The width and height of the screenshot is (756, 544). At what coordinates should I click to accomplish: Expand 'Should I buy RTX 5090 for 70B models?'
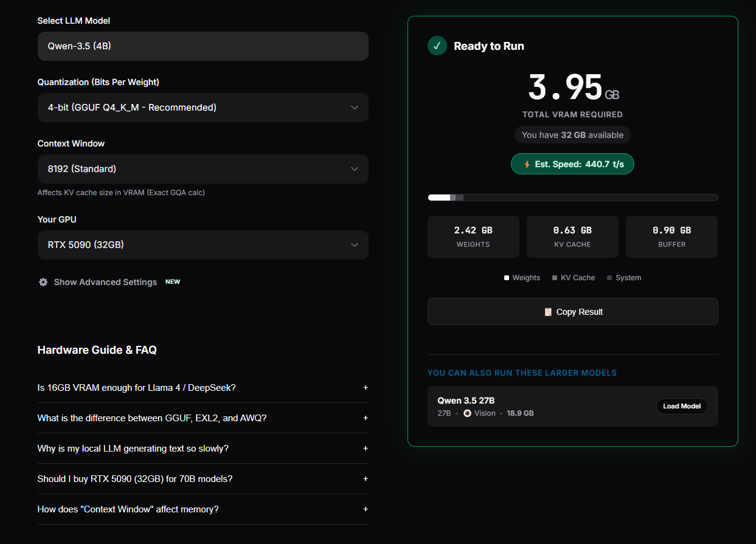pyautogui.click(x=203, y=479)
